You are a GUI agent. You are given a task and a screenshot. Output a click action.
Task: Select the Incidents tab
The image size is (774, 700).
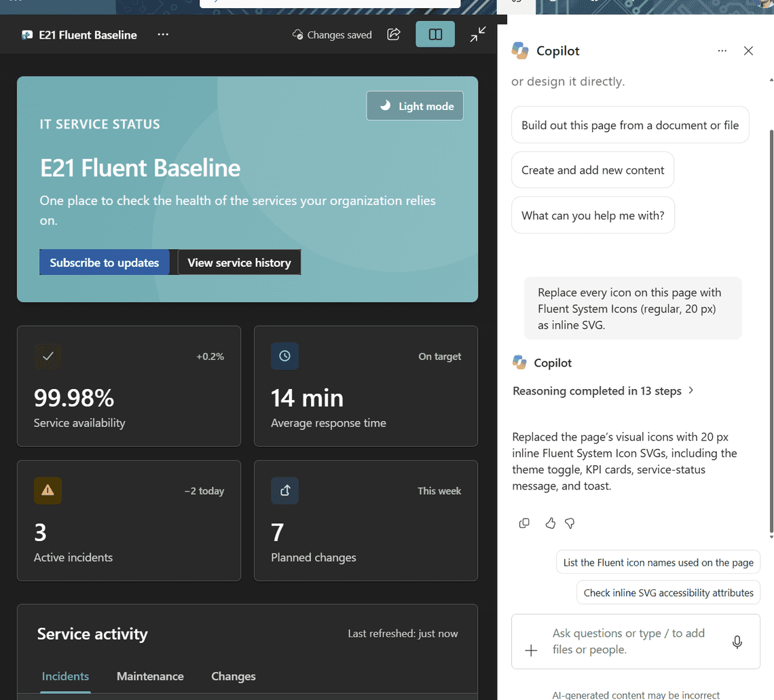pyautogui.click(x=65, y=676)
